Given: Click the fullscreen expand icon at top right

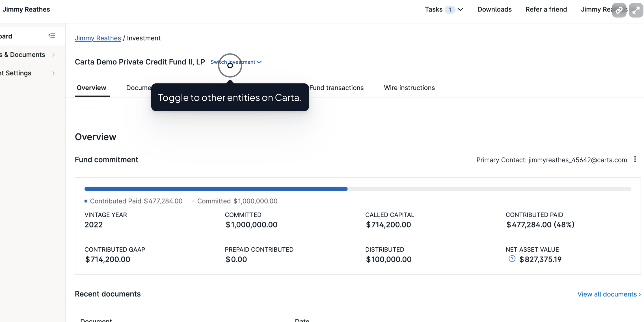Looking at the screenshot, I should pyautogui.click(x=636, y=10).
